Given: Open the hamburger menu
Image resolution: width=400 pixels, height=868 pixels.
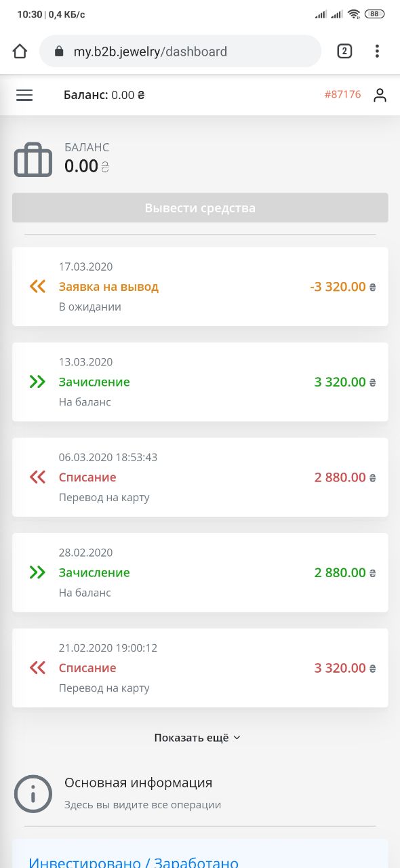Looking at the screenshot, I should 24,96.
